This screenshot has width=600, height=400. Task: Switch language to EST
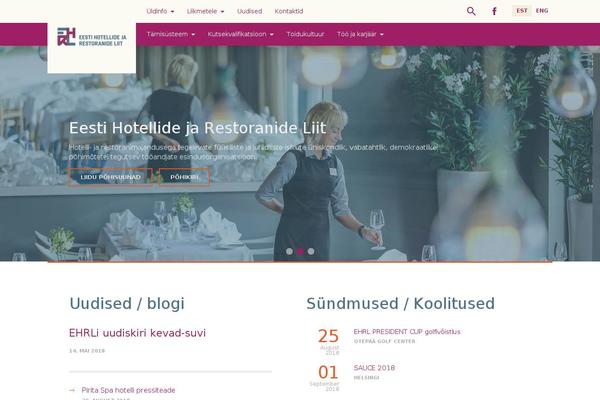[522, 11]
